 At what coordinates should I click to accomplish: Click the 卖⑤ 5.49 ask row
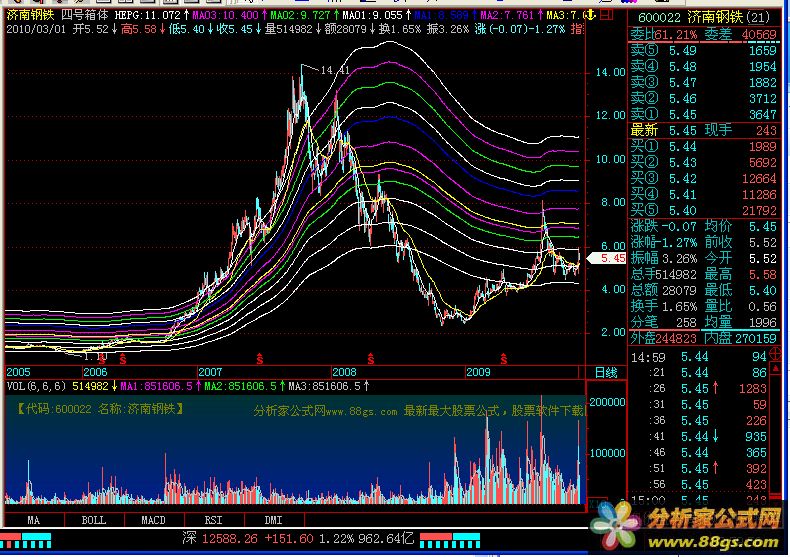click(x=704, y=50)
